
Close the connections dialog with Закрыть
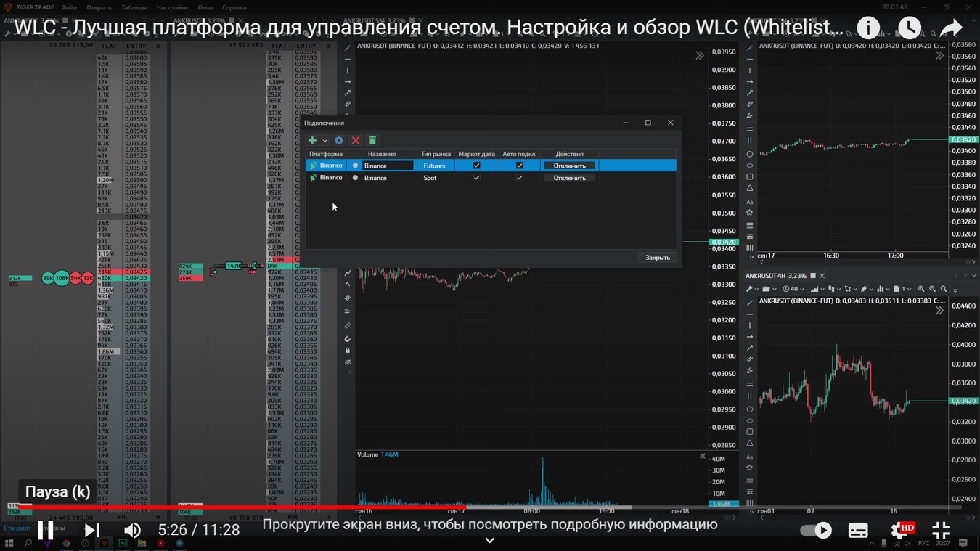[x=658, y=258]
